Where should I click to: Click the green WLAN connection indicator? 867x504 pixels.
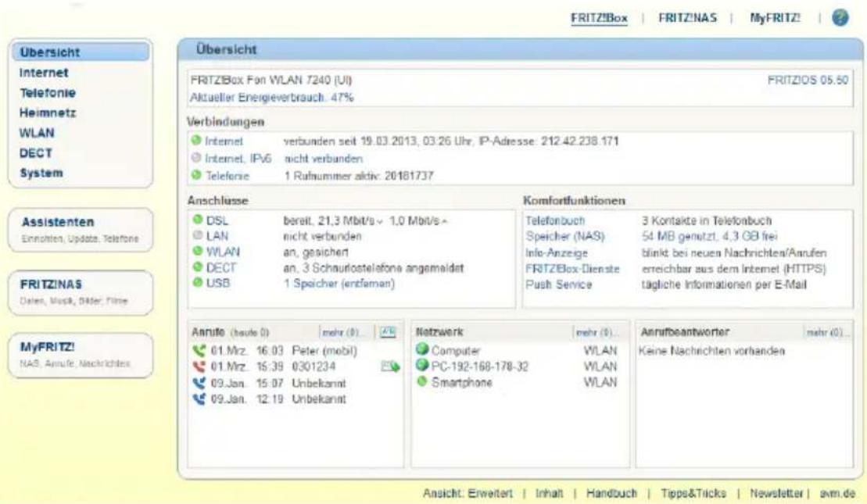197,251
